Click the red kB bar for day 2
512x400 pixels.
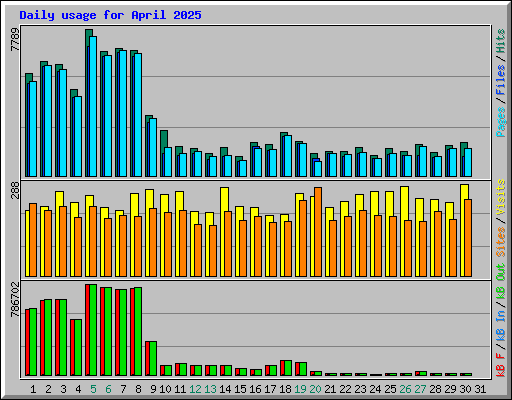(x=42, y=338)
